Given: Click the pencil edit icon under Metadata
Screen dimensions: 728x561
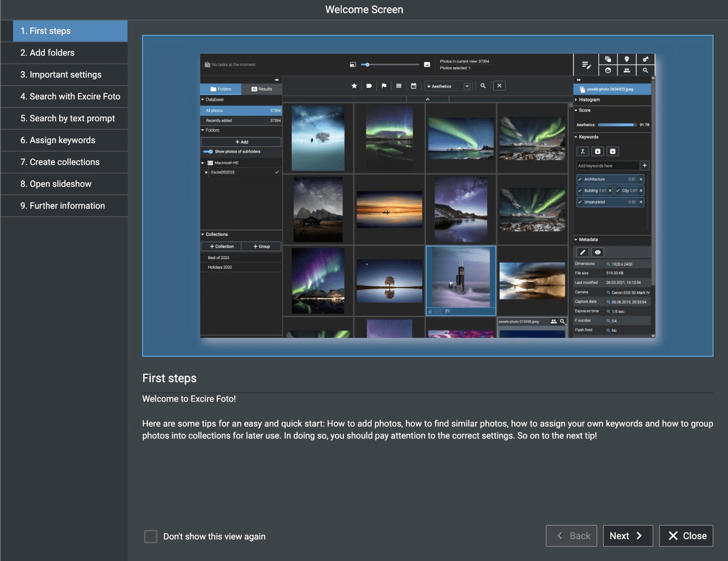Looking at the screenshot, I should (x=582, y=252).
